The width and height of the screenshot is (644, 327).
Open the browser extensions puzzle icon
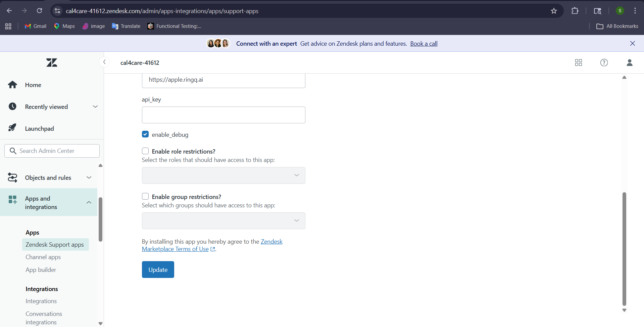(575, 11)
